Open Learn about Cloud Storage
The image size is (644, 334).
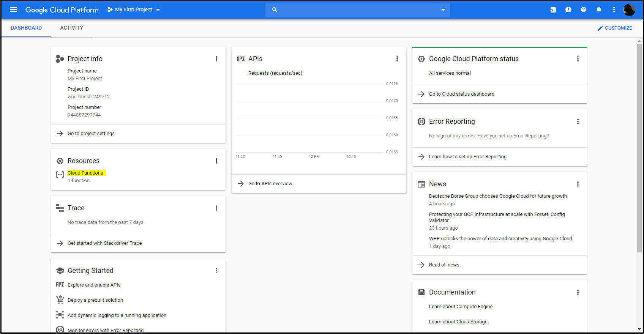click(x=458, y=322)
